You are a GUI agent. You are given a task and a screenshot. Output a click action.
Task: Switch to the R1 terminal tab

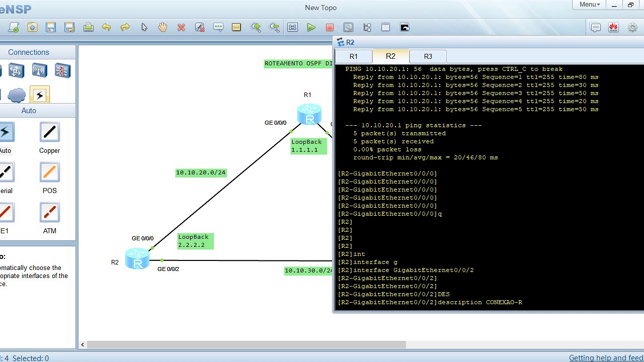click(354, 56)
